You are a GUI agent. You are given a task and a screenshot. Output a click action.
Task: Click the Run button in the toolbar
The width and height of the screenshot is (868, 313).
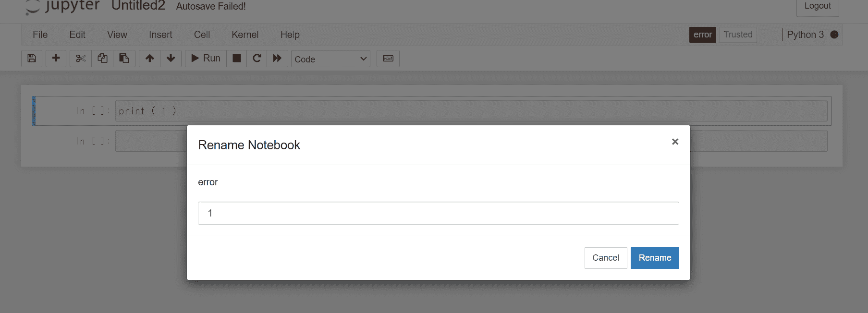click(x=206, y=59)
